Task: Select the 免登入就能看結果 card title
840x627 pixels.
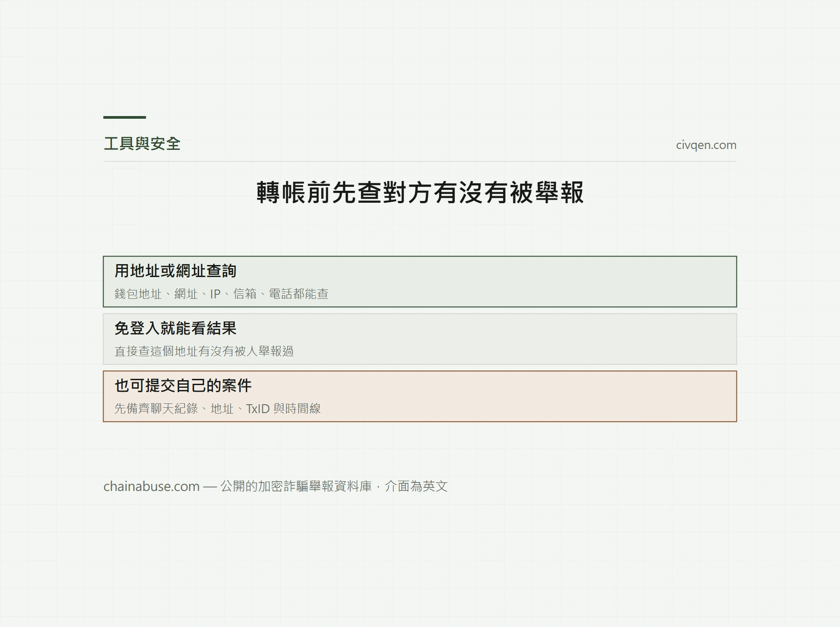Action: [176, 328]
